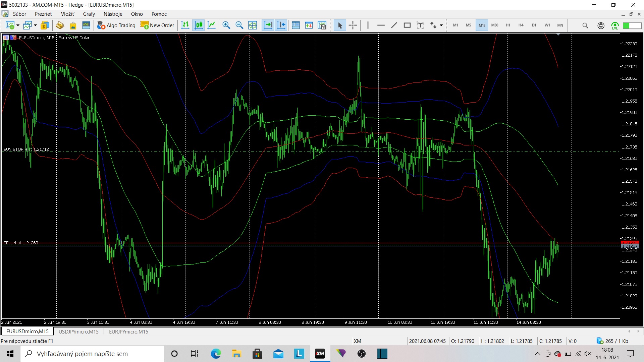Switch timeframe to M1
644x362 pixels.
coord(455,25)
